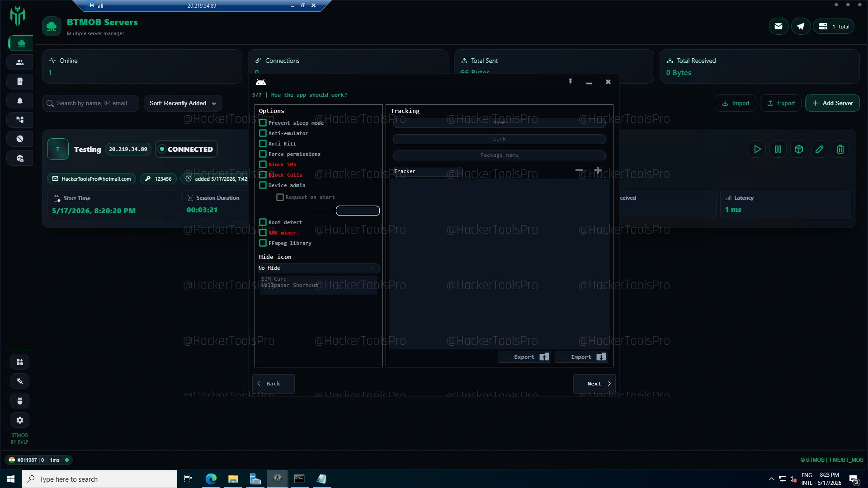This screenshot has height=488, width=868.
Task: Return to the previous step with Back
Action: [273, 384]
